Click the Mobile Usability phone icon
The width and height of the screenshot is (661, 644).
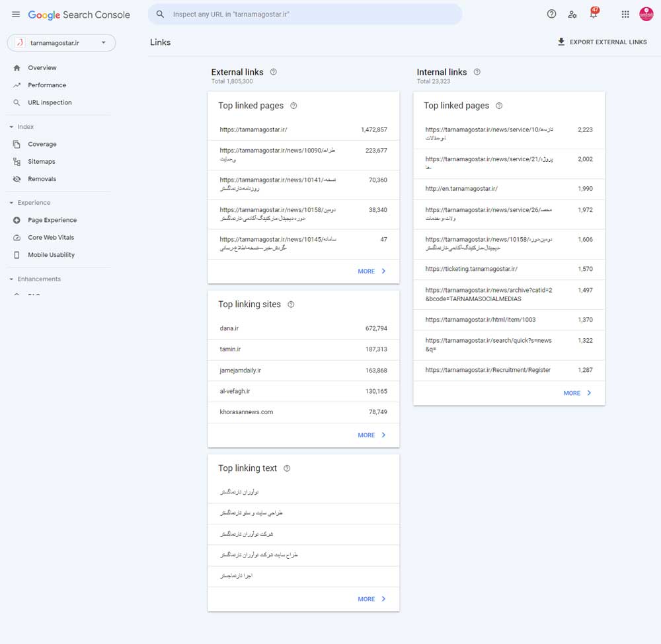[x=17, y=255]
